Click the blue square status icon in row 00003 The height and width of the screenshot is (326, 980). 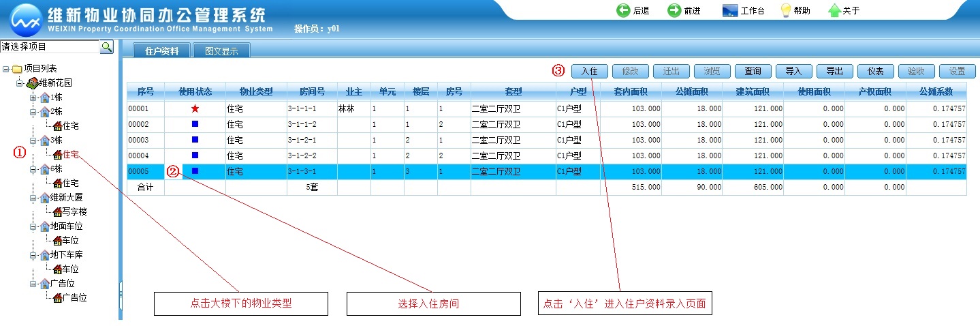(195, 140)
